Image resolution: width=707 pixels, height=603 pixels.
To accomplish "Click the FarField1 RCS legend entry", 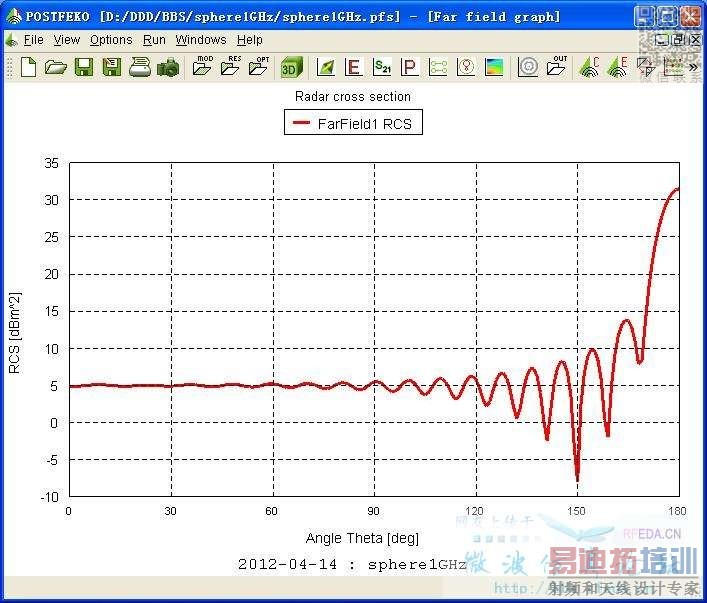I will pos(353,122).
